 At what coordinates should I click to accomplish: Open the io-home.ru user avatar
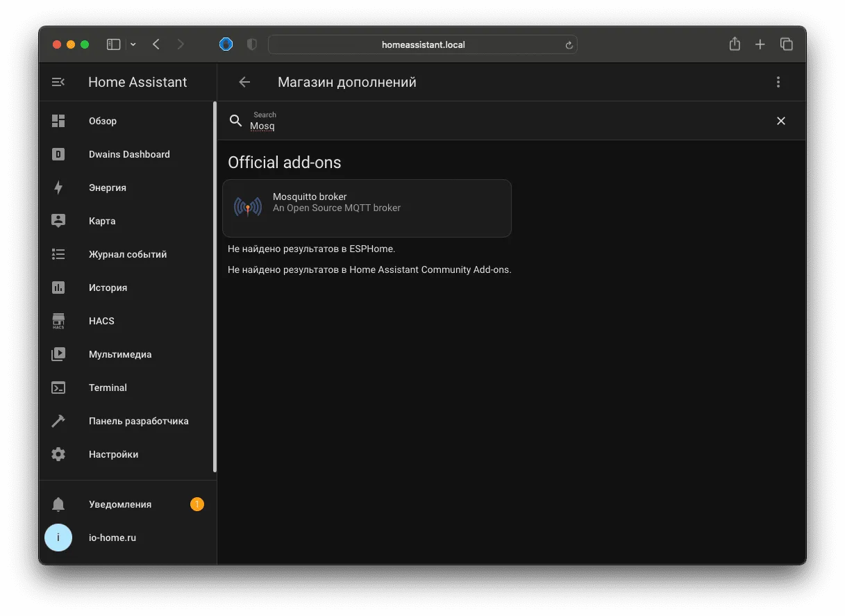[x=58, y=538]
